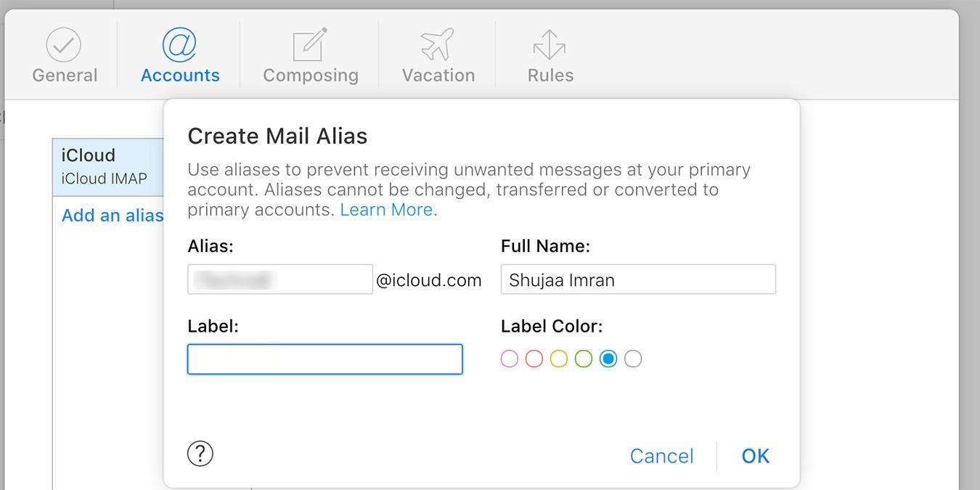Image resolution: width=980 pixels, height=490 pixels.
Task: Select the Accounts @ icon
Action: pos(179,42)
